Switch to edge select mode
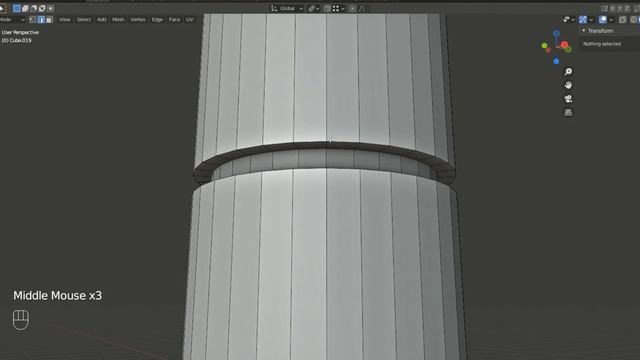This screenshot has width=640, height=360. (x=41, y=20)
